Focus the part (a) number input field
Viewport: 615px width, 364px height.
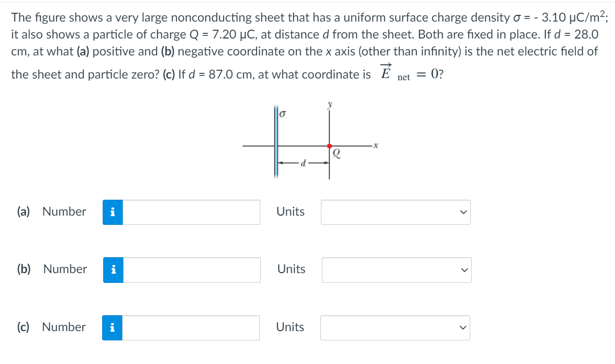(x=191, y=212)
